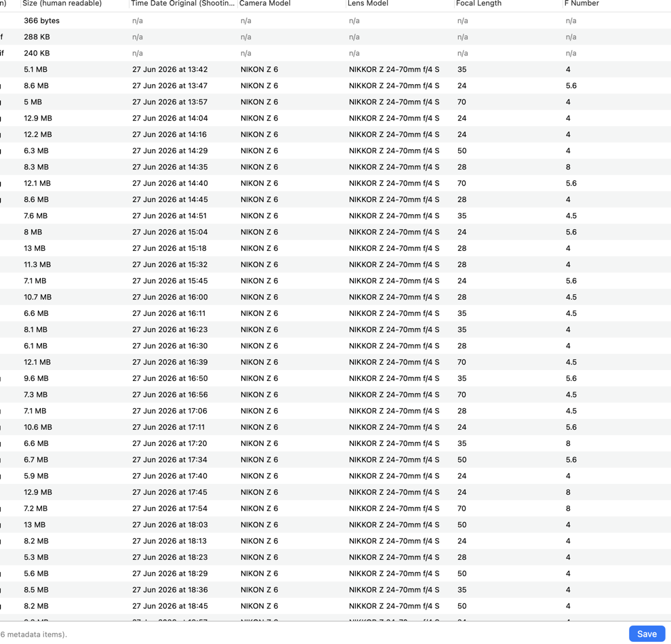Select the 8.1 MB size cell
The image size is (671, 644).
tap(35, 329)
